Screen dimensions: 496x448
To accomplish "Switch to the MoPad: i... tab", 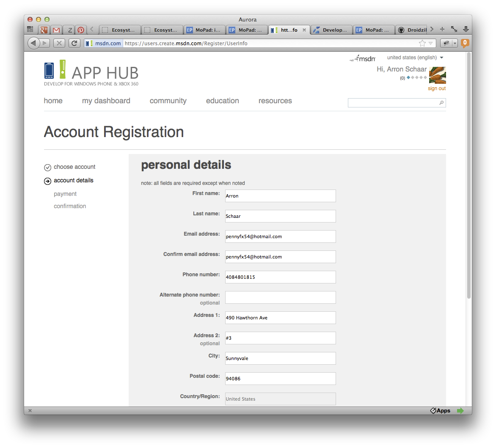I will coord(204,30).
